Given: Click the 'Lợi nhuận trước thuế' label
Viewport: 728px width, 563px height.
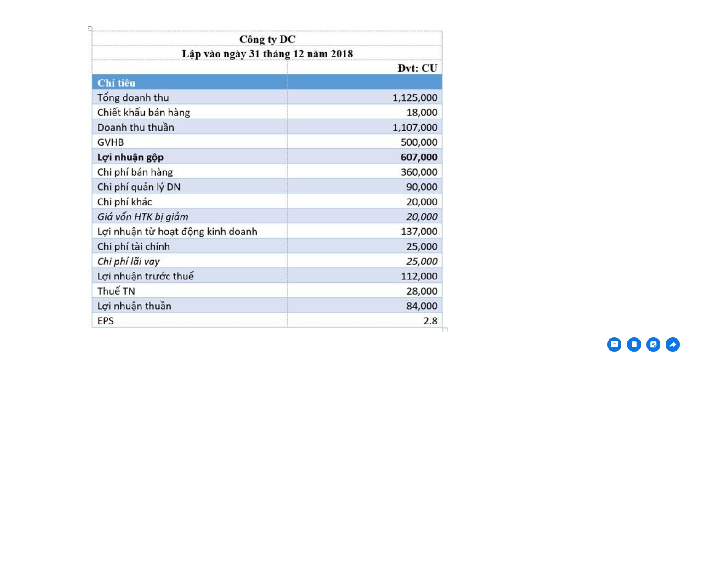Looking at the screenshot, I should click(x=146, y=276).
